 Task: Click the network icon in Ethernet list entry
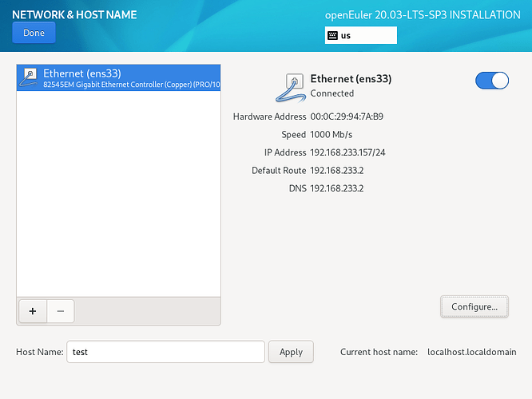click(x=29, y=77)
